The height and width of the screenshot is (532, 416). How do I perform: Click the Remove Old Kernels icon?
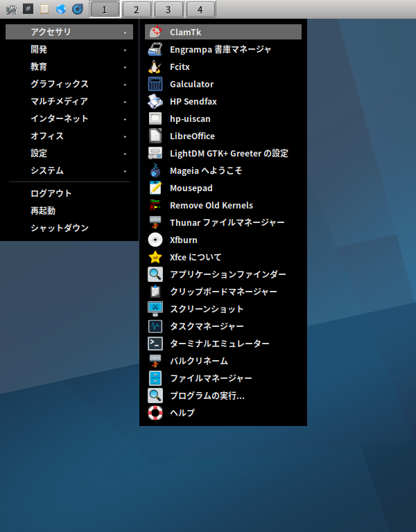(x=155, y=205)
